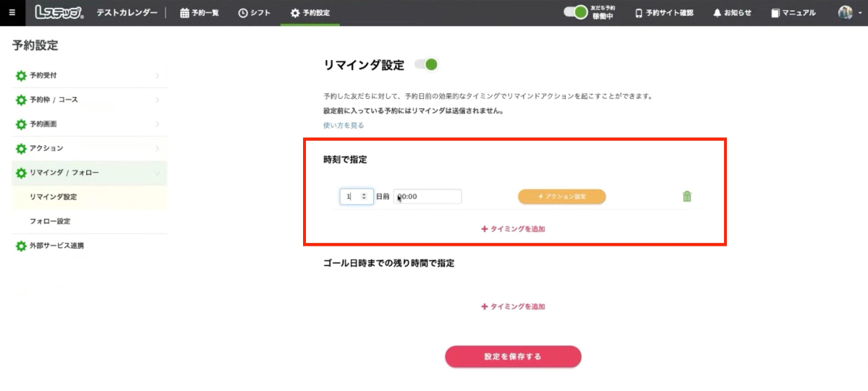Delete the reminder timing with trash icon
868x391 pixels.
[x=687, y=197]
